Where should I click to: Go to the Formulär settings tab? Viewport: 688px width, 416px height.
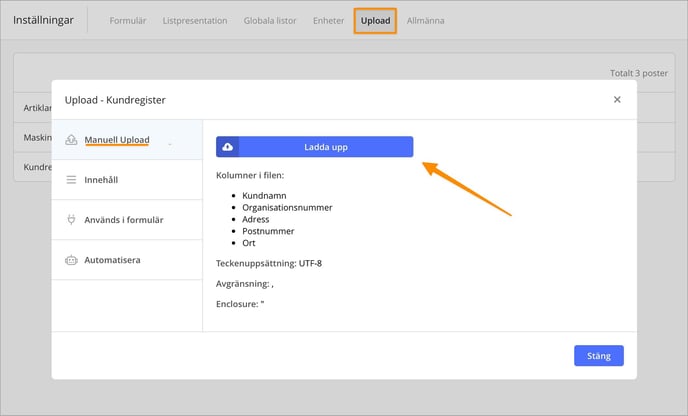(128, 21)
